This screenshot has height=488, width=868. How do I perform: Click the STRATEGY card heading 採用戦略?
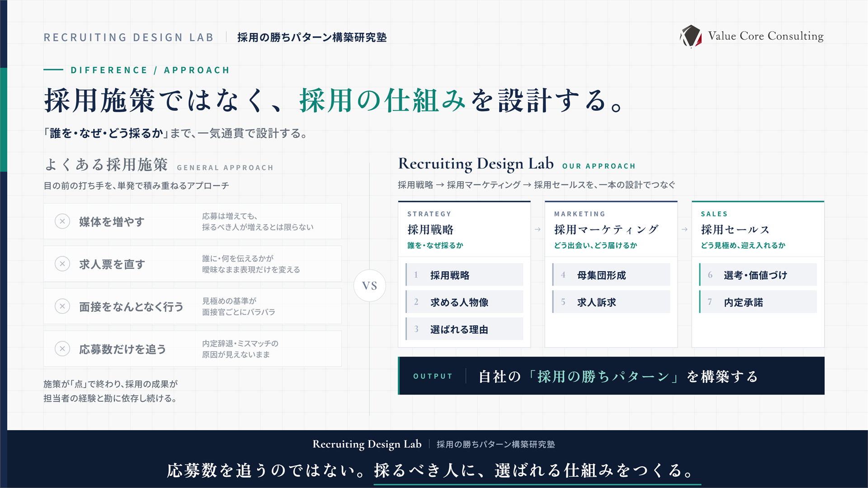coord(430,230)
